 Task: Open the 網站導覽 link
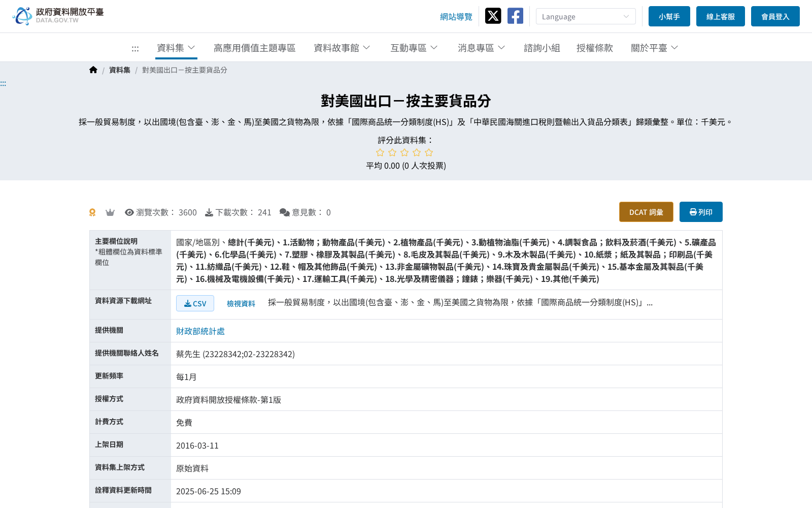[x=456, y=17]
